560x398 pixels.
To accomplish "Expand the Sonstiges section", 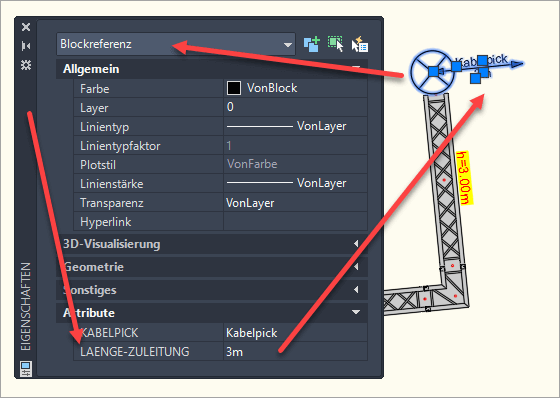I will (356, 289).
